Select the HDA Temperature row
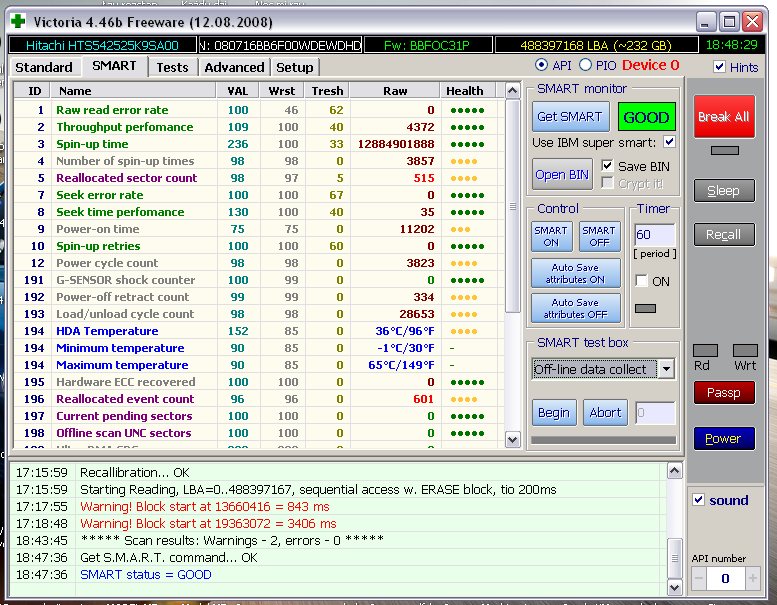777x605 pixels. coord(258,331)
